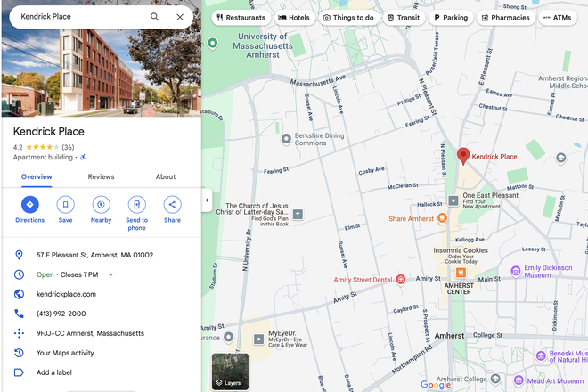This screenshot has height=392, width=588.
Task: Open the kendrickplace.com website link
Action: click(x=66, y=294)
